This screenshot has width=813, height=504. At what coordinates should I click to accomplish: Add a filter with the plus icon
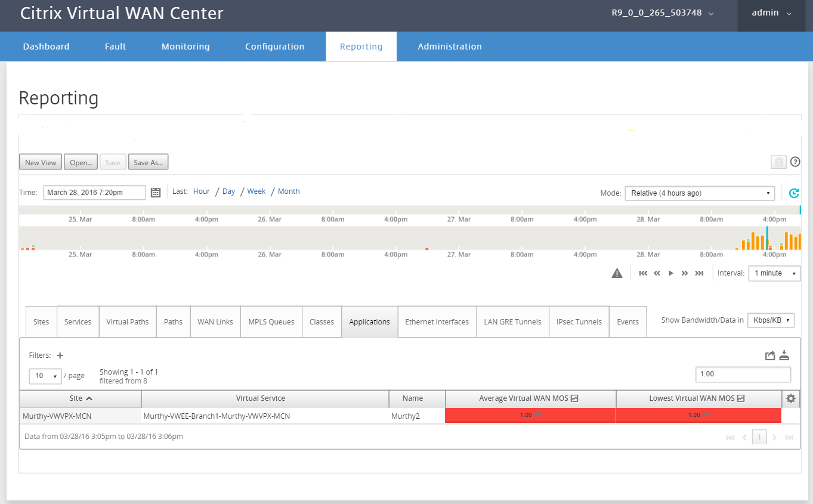(60, 355)
